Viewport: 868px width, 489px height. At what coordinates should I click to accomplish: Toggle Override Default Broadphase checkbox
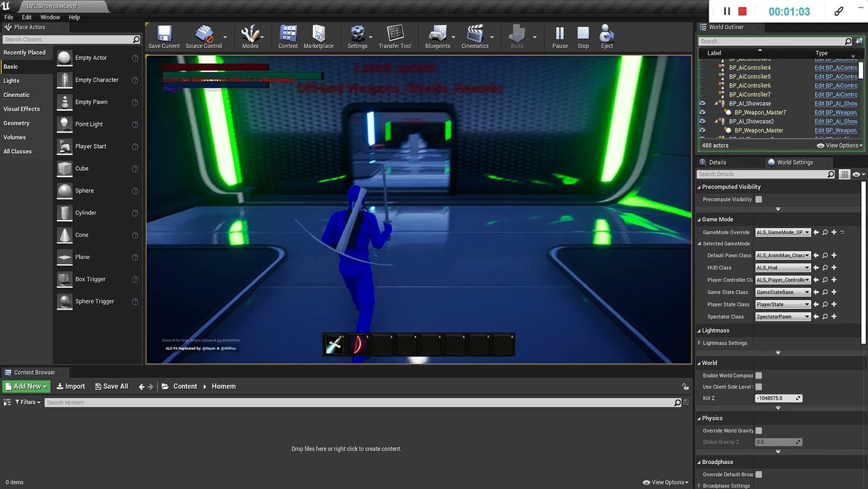click(759, 474)
